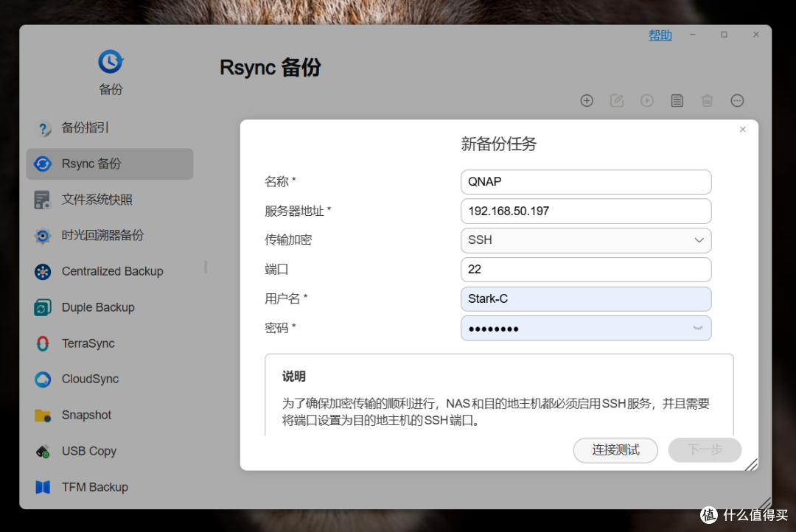Screen dimensions: 796x532
Task: Maximize the Backup window
Action: (x=724, y=35)
